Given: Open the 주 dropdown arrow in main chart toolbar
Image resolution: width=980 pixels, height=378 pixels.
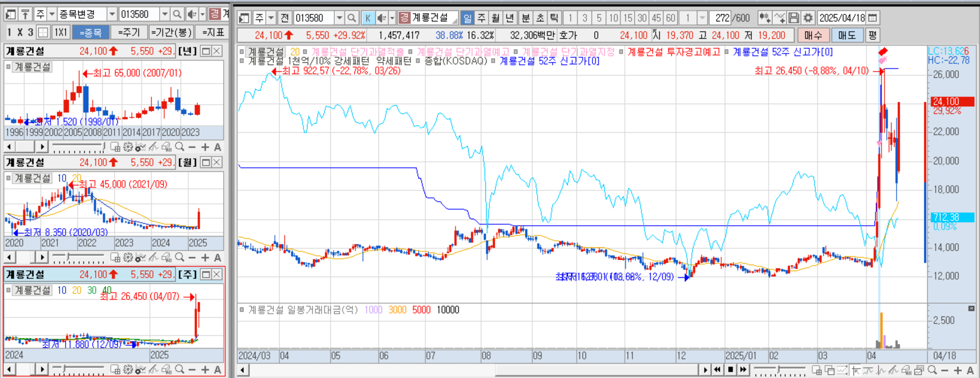Looking at the screenshot, I should pyautogui.click(x=271, y=18).
